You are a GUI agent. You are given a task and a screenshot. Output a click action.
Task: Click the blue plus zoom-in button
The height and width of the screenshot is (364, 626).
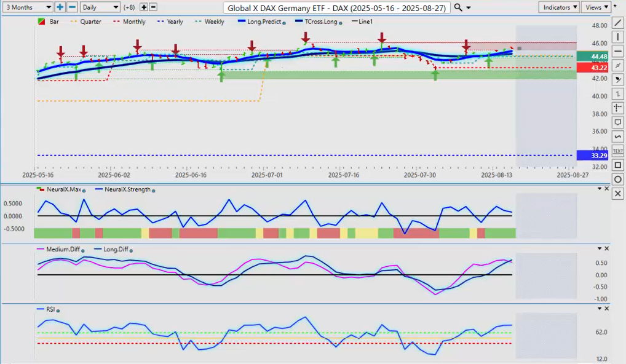click(x=60, y=7)
